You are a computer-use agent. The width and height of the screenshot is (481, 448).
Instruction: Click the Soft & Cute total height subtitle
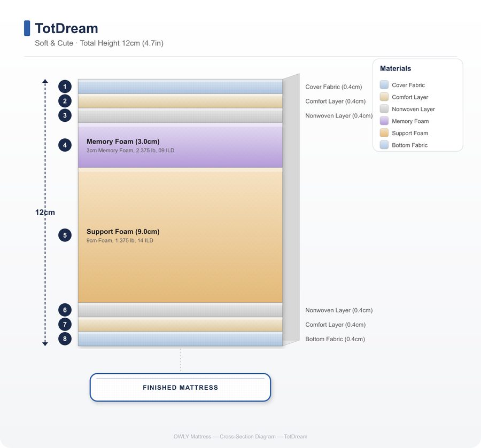pyautogui.click(x=99, y=43)
